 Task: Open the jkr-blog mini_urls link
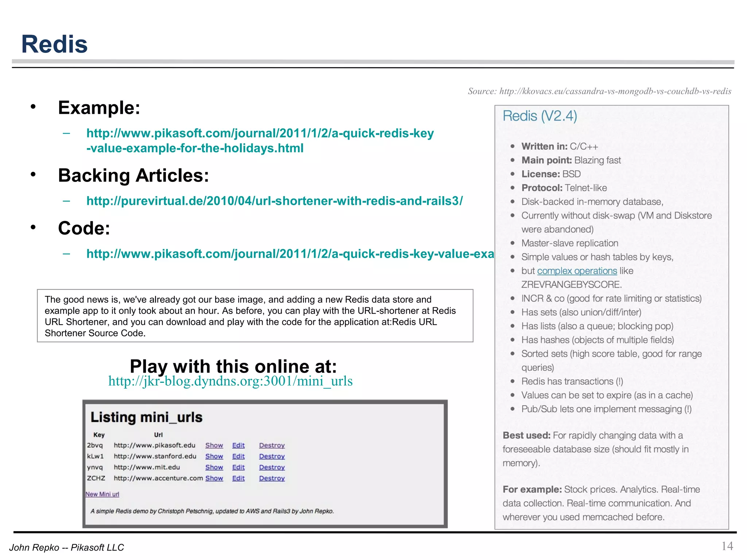[x=230, y=381]
